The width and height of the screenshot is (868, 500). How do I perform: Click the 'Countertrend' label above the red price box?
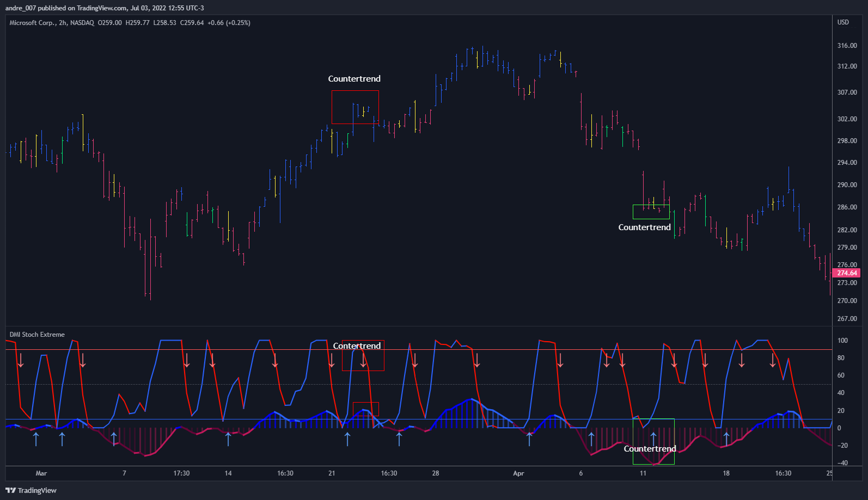354,79
